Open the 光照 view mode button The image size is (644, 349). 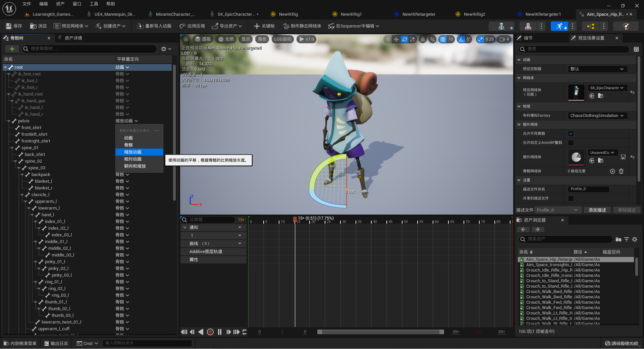coord(226,39)
